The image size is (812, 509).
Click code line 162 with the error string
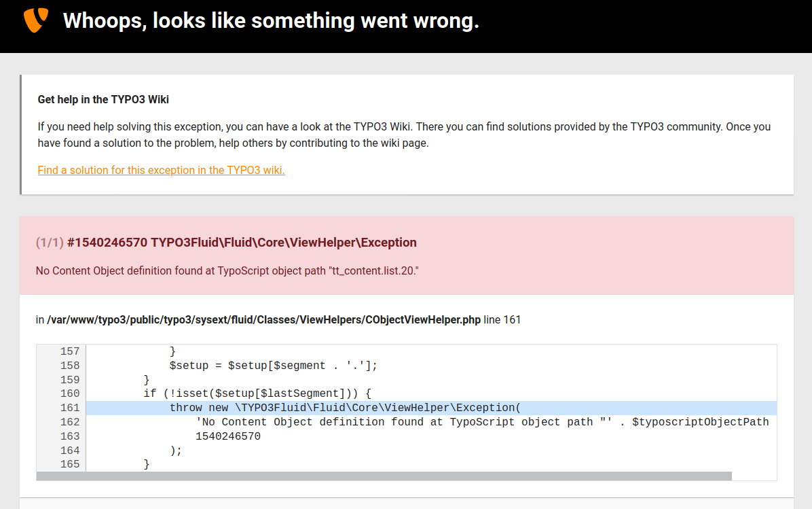click(482, 422)
